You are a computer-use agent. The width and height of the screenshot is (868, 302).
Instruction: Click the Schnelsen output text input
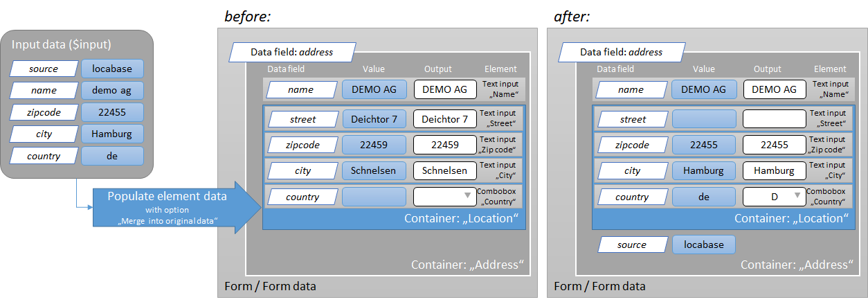point(445,170)
